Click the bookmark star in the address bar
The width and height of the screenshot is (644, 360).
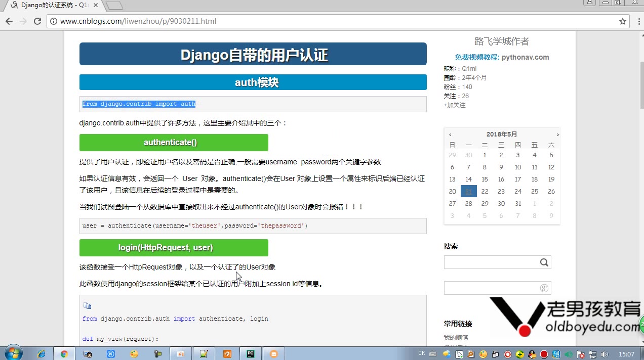click(622, 21)
